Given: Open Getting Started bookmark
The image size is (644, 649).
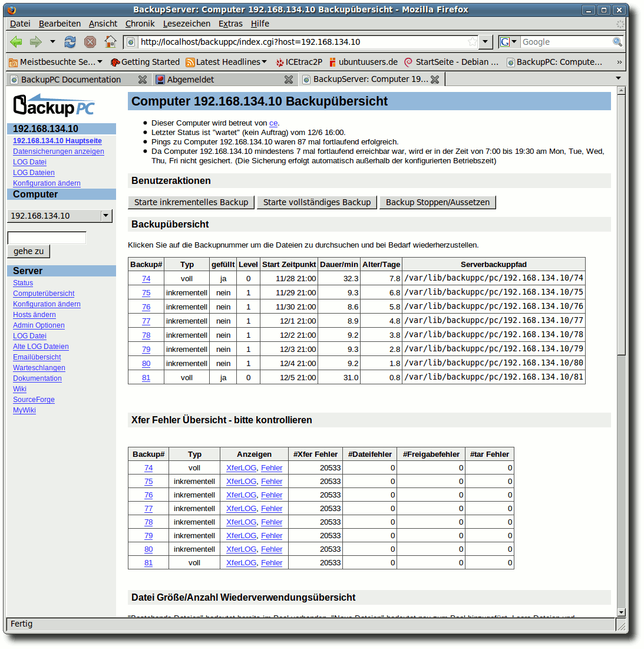Looking at the screenshot, I should 145,62.
